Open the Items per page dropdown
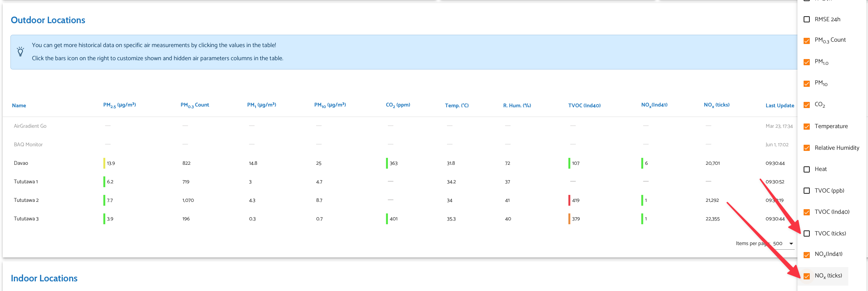The image size is (868, 291). [x=783, y=244]
